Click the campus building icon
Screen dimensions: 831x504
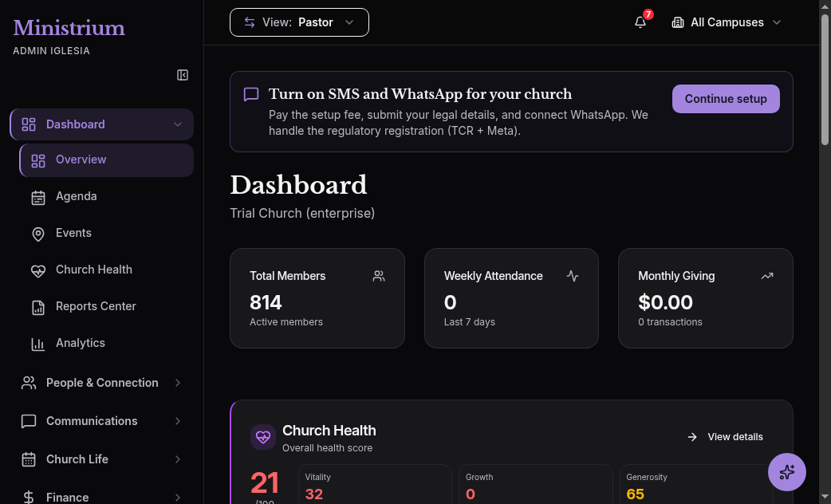[677, 22]
